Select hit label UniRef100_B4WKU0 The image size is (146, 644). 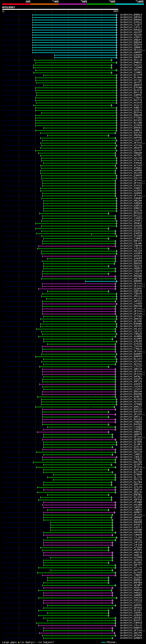click(x=131, y=63)
